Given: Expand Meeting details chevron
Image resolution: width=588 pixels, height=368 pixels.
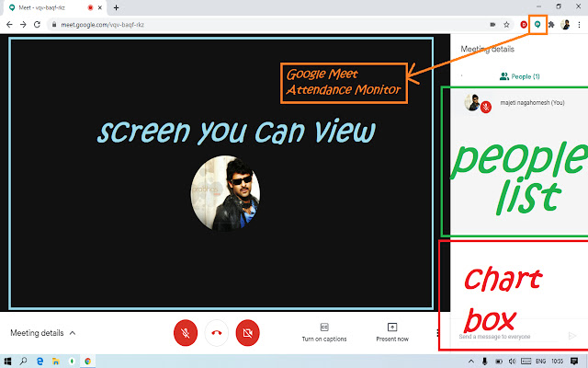Looking at the screenshot, I should click(x=73, y=333).
